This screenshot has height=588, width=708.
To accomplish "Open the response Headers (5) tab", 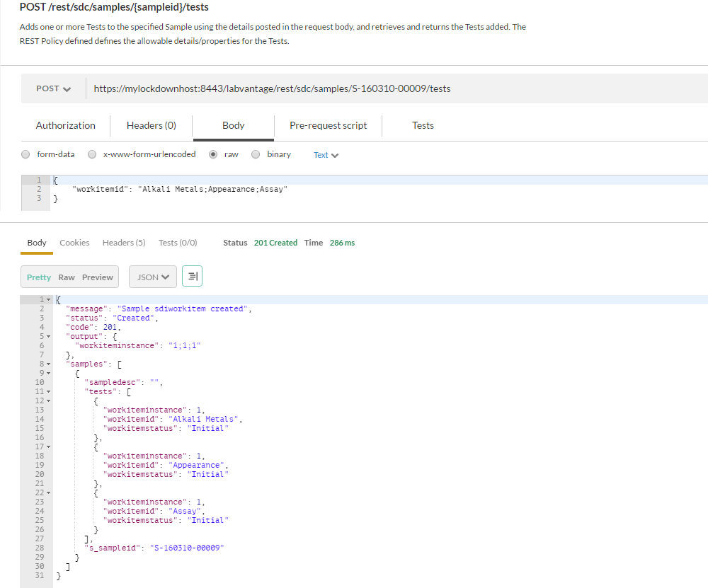I will point(124,243).
